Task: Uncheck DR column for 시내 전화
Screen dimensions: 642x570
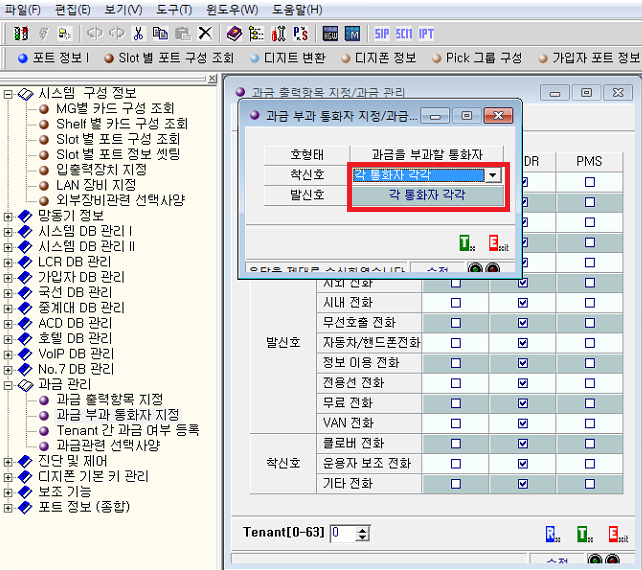Action: pos(522,303)
